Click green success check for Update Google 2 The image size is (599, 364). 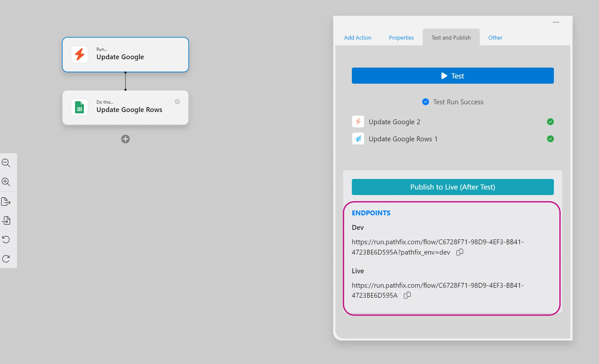pyautogui.click(x=550, y=122)
